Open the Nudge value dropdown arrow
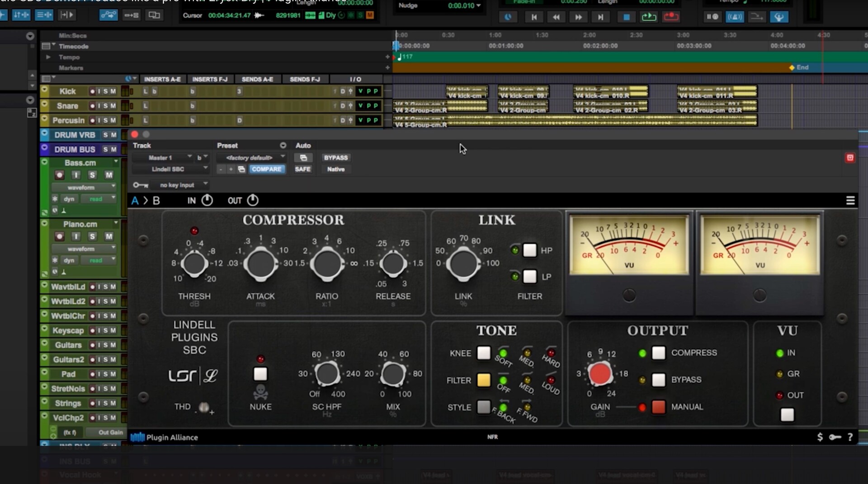Screen dimensions: 868x484 (x=478, y=5)
